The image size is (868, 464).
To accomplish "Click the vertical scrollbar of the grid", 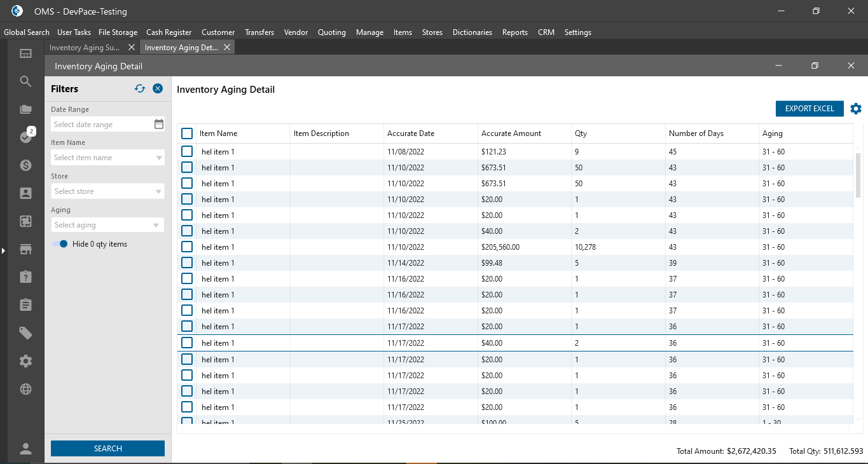I will (x=858, y=175).
